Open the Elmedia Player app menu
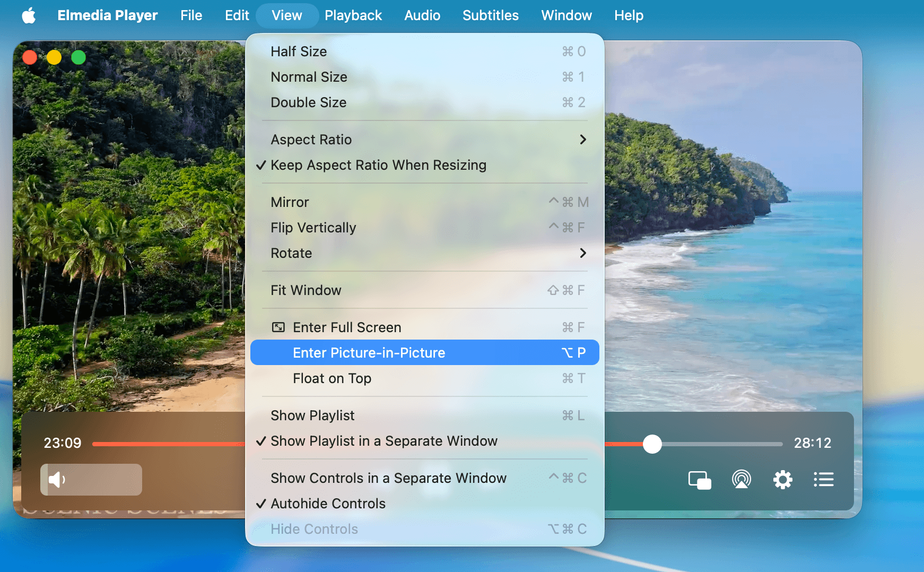 (x=108, y=15)
